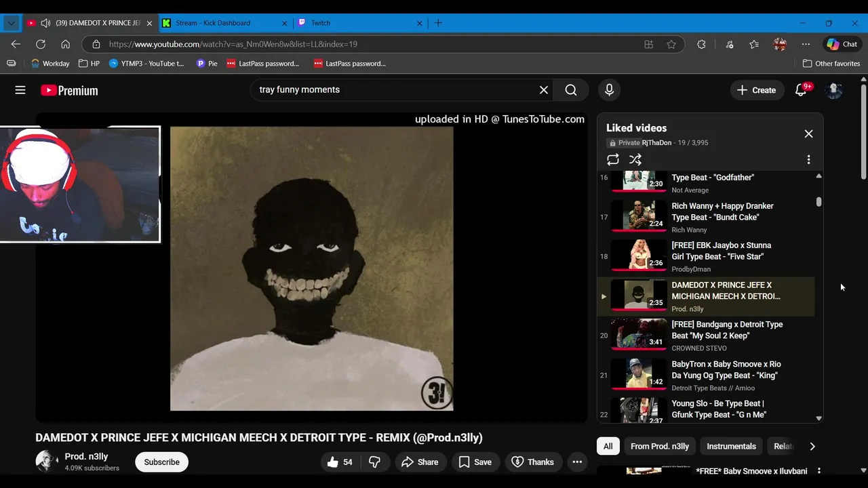Open YTMP3 YouTube bookmark

tap(147, 64)
